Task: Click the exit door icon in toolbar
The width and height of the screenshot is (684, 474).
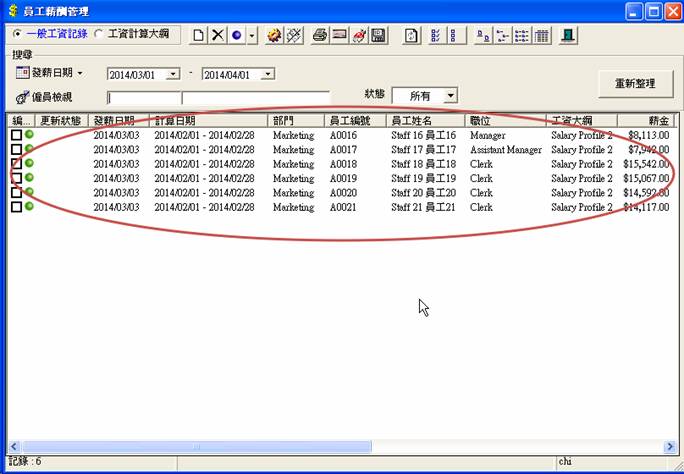Action: (x=568, y=35)
